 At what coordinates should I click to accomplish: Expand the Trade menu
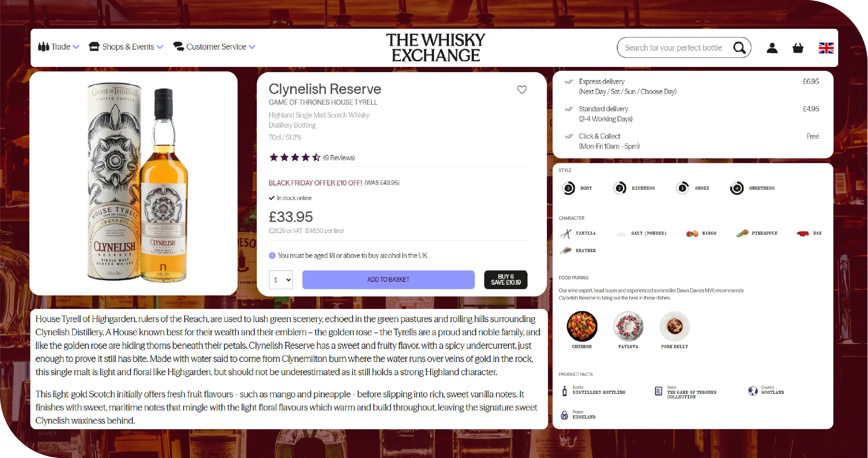59,47
